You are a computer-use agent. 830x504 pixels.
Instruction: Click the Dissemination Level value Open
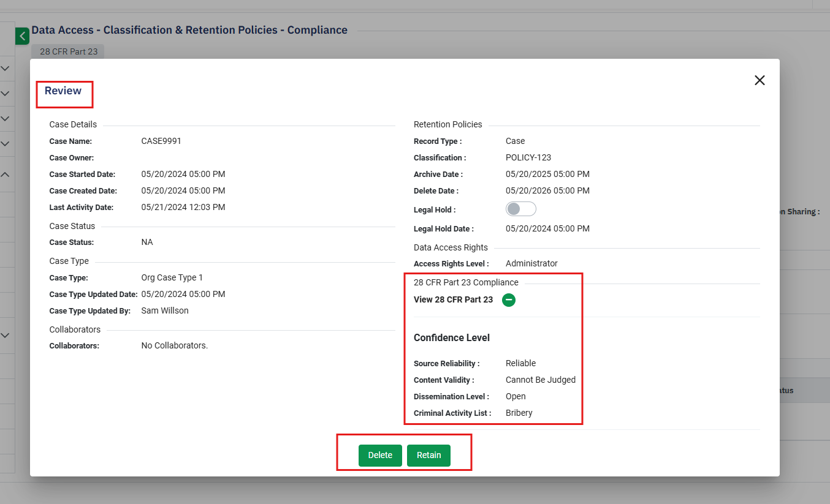(x=516, y=396)
